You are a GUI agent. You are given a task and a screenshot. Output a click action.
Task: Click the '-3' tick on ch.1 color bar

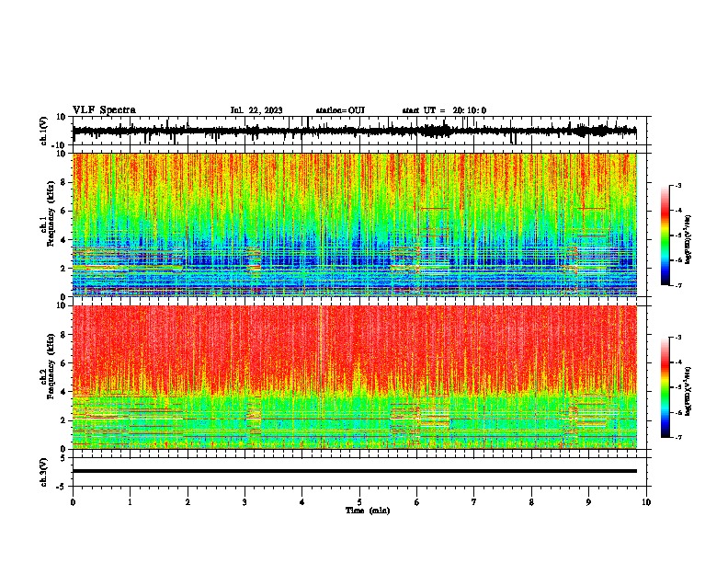(677, 185)
